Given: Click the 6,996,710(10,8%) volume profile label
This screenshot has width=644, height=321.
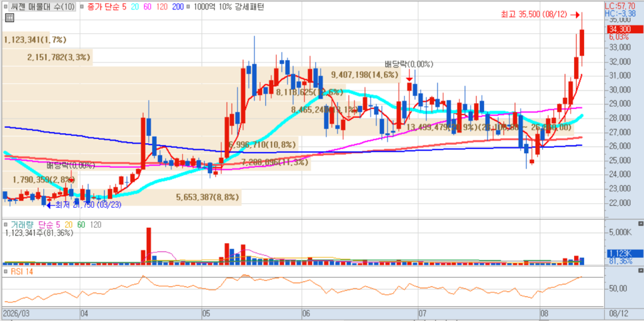Looking at the screenshot, I should 261,145.
